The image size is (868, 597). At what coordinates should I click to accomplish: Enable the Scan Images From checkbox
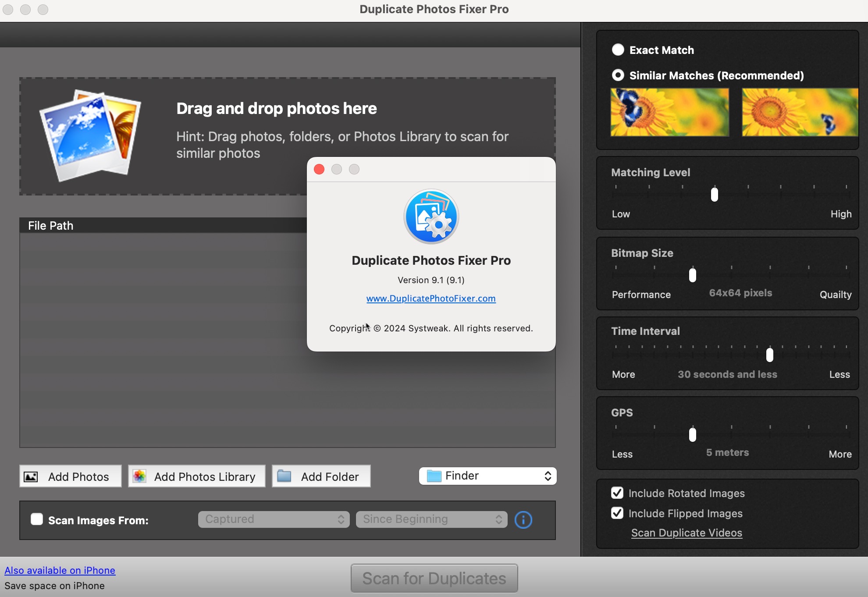(37, 519)
